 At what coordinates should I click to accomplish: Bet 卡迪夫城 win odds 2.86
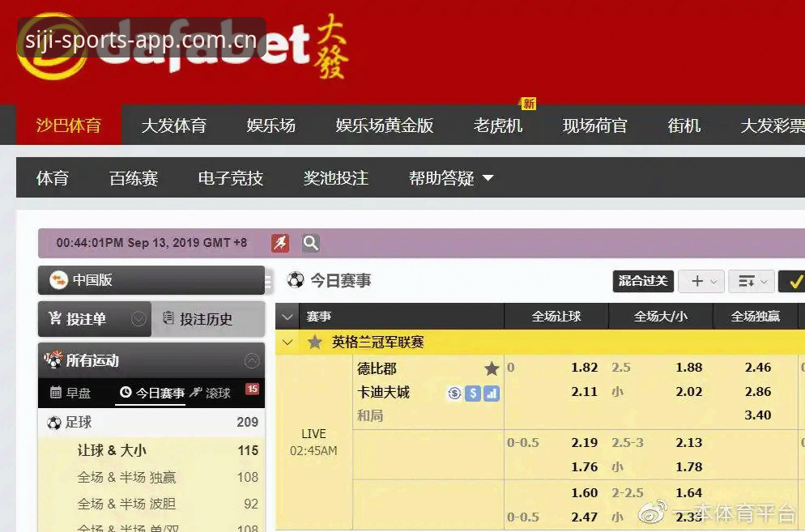[758, 392]
